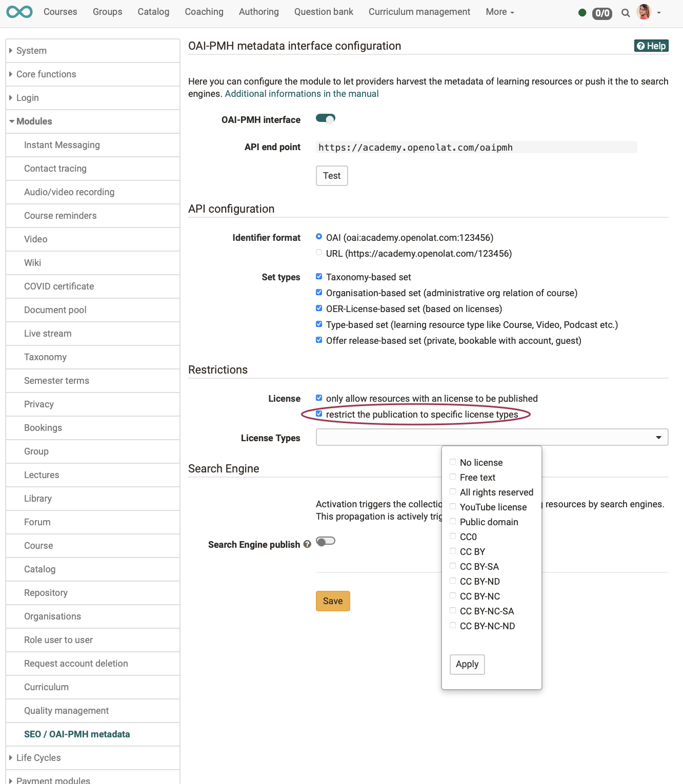Click the user profile avatar
This screenshot has width=683, height=784.
point(644,12)
